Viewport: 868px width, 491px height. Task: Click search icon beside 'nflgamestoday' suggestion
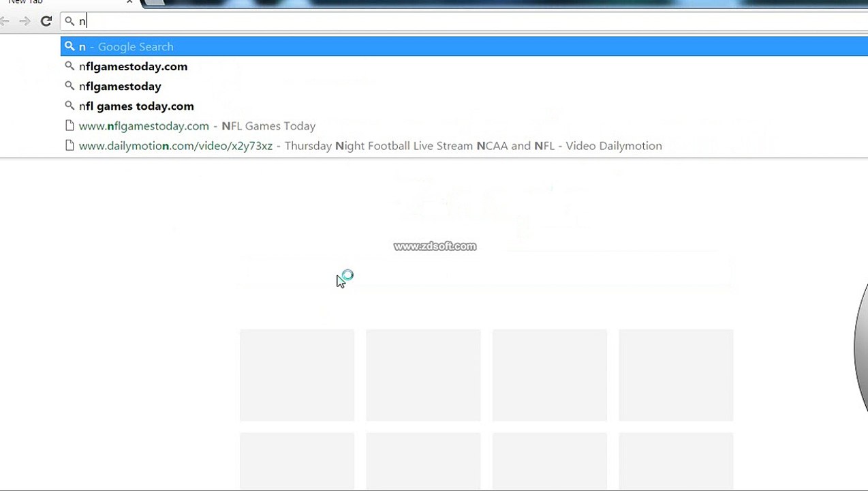(x=69, y=86)
